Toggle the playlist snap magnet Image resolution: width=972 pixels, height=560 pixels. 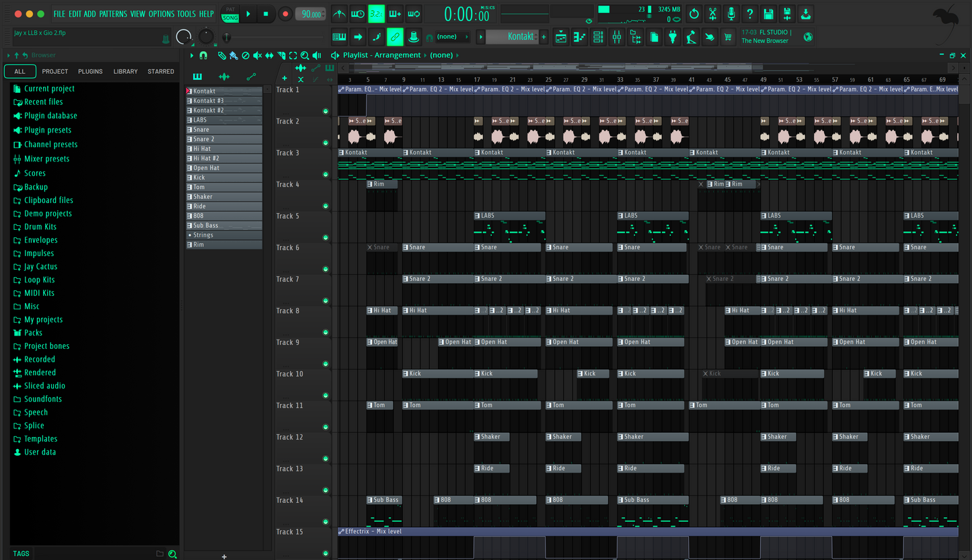203,56
